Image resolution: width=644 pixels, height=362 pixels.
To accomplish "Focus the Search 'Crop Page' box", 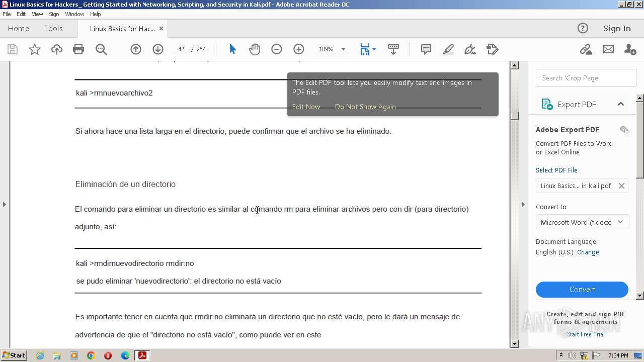I will tap(586, 78).
